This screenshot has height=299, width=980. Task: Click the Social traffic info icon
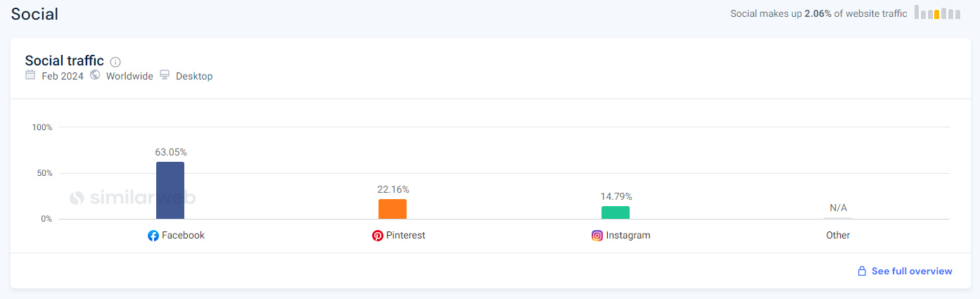[x=115, y=62]
